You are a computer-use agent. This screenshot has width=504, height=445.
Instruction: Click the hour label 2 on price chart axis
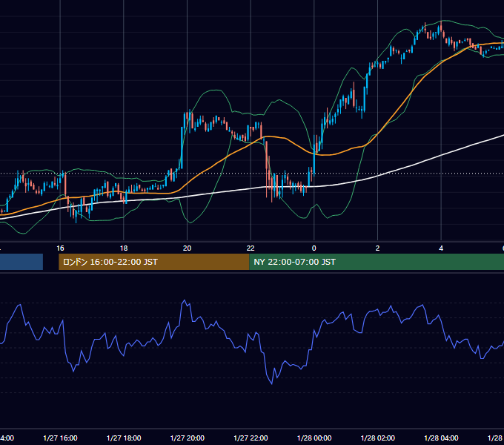click(377, 248)
